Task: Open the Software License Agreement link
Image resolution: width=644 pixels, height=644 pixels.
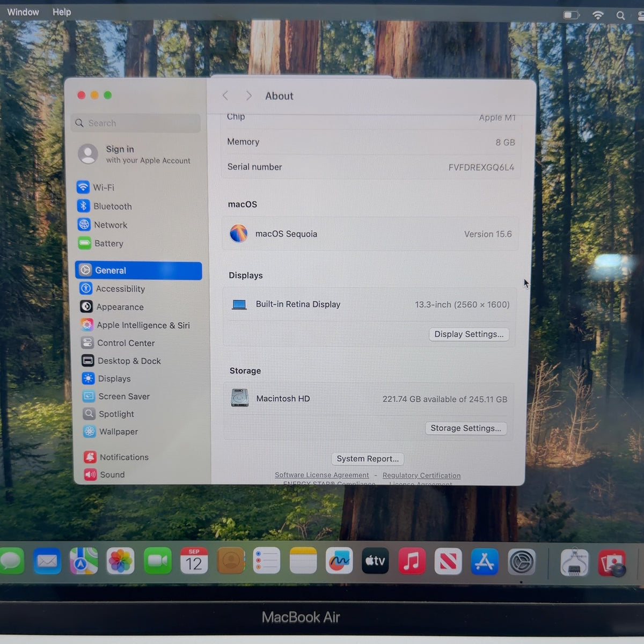Action: coord(322,475)
